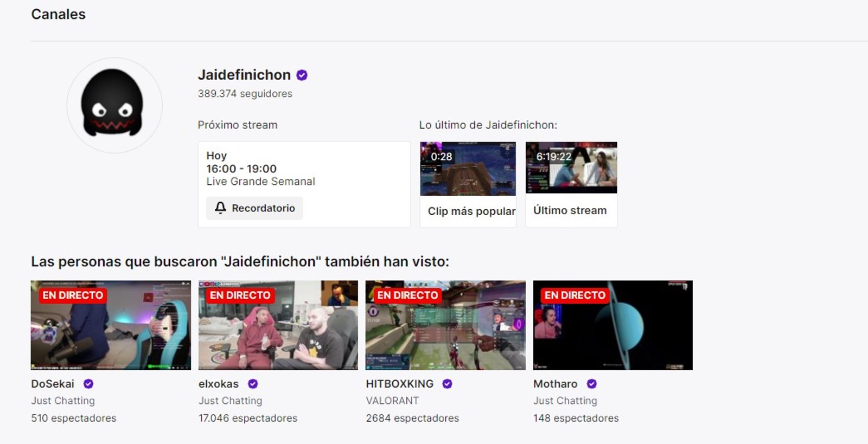Click the EN DIRECTO badge on Motharo

575,295
